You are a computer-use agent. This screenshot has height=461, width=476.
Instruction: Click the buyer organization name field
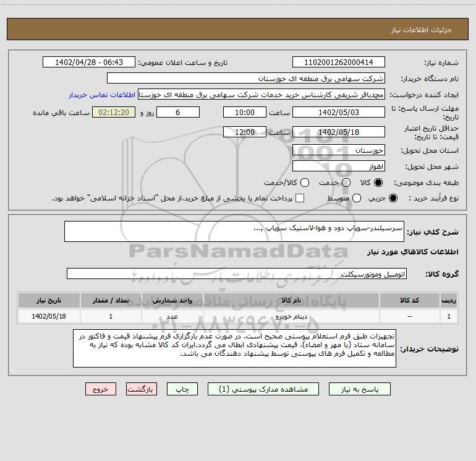click(x=246, y=78)
